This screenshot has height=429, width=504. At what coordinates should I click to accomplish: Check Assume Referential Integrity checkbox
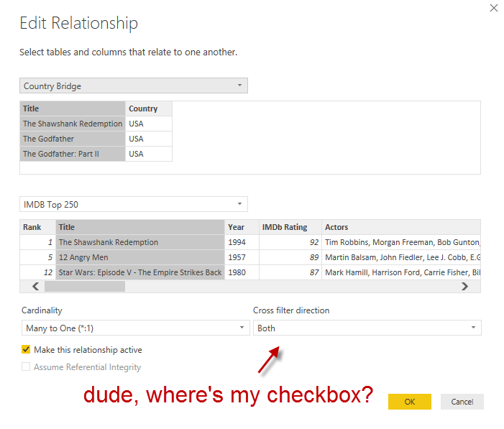tap(27, 367)
